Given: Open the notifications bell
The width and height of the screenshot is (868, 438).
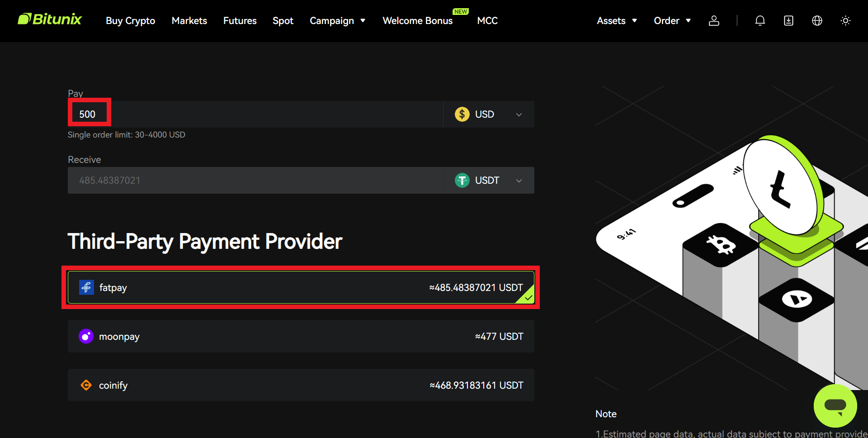Looking at the screenshot, I should pyautogui.click(x=760, y=21).
